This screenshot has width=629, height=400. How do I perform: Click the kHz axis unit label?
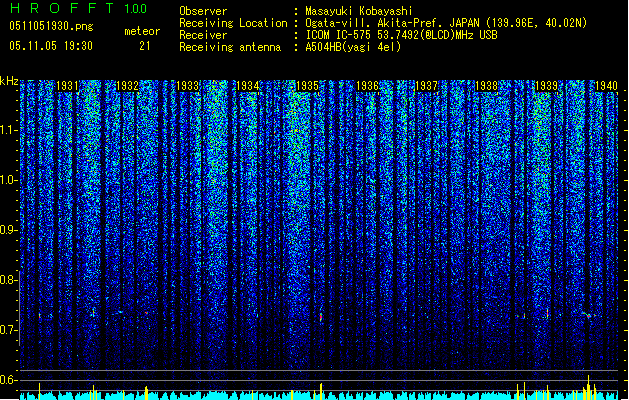click(x=9, y=81)
